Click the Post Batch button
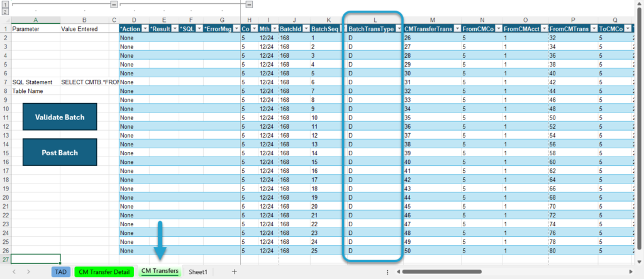This screenshot has height=279, width=644. pos(60,152)
